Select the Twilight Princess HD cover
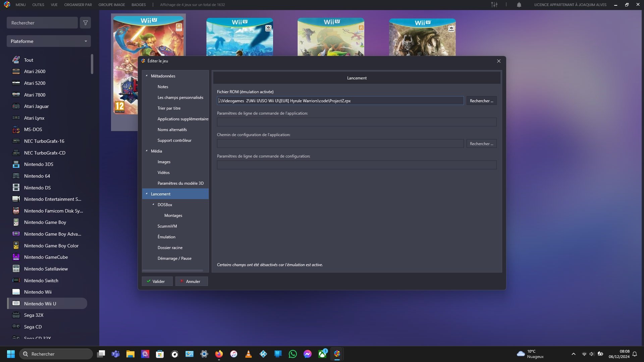Image resolution: width=644 pixels, height=362 pixels. tap(422, 37)
